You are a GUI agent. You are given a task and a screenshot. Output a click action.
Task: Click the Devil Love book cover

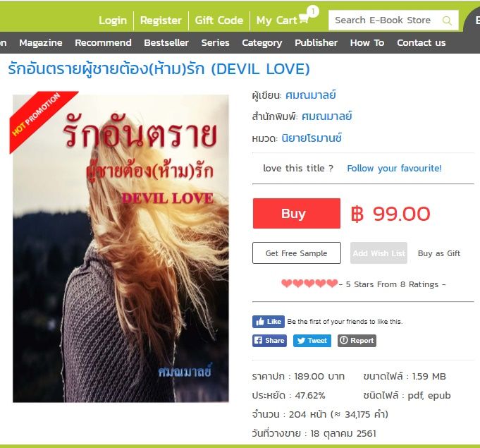click(x=121, y=248)
